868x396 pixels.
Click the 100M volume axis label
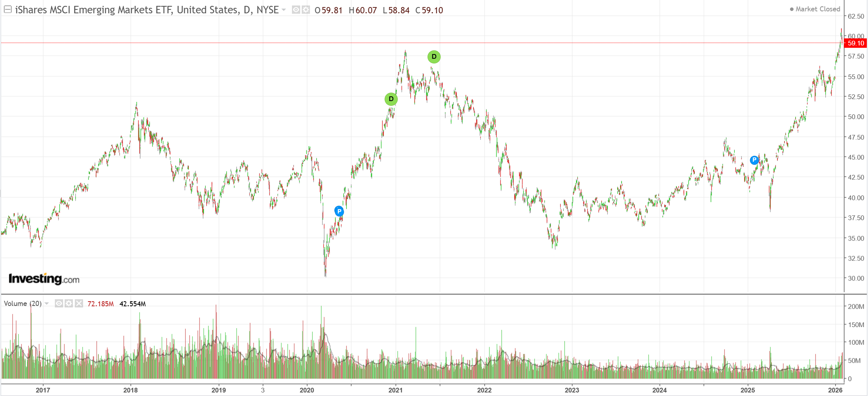pyautogui.click(x=856, y=342)
